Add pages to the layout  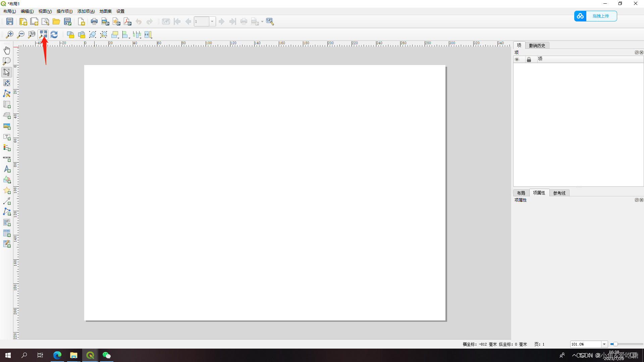coord(81,22)
